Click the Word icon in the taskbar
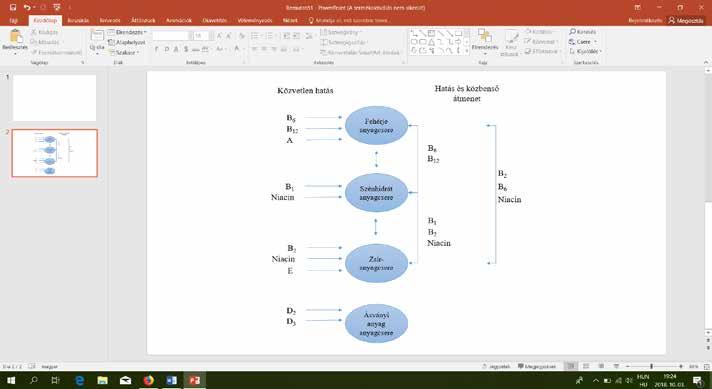The width and height of the screenshot is (712, 389). pos(171,380)
